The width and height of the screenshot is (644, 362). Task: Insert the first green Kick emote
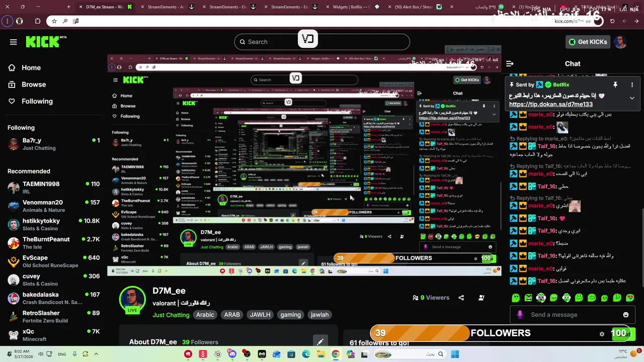point(516,298)
